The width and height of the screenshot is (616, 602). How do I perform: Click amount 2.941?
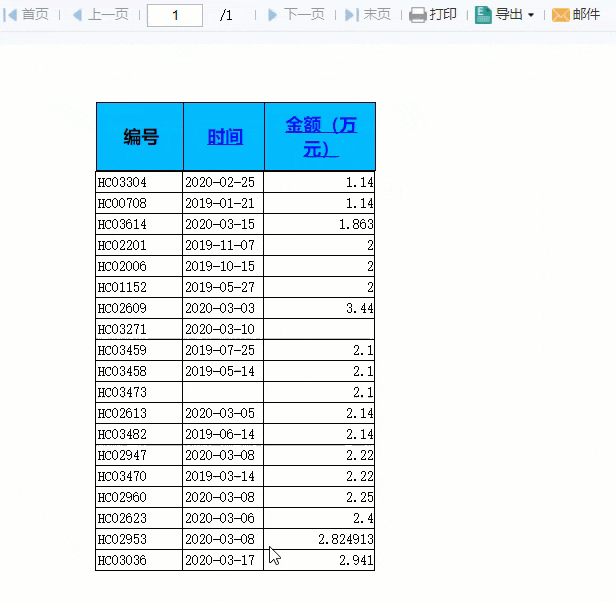pyautogui.click(x=356, y=560)
